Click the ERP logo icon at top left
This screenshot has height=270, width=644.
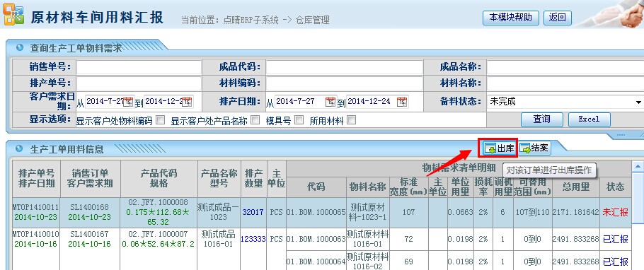[x=13, y=13]
